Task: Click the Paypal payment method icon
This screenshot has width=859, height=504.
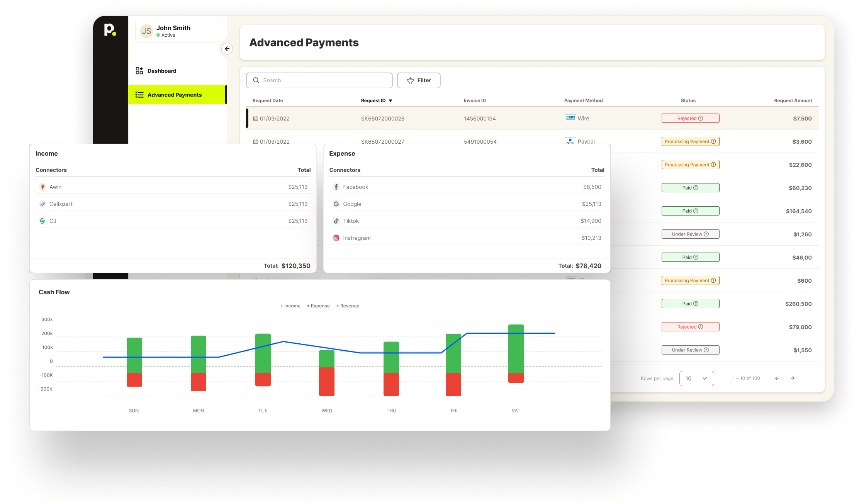Action: tap(570, 141)
